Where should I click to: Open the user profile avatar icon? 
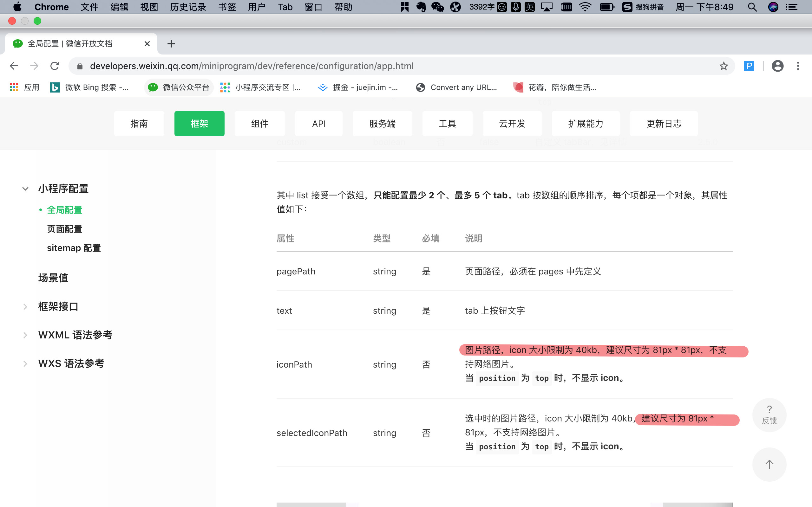pyautogui.click(x=777, y=66)
